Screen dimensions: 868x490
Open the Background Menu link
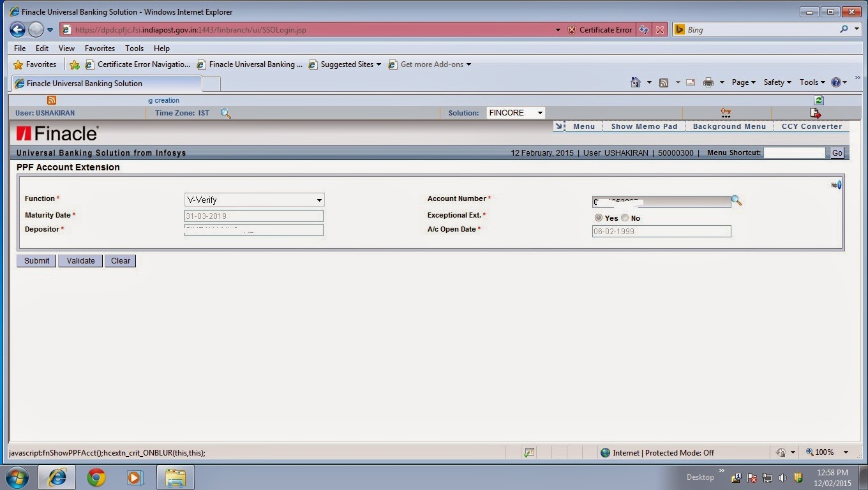(x=729, y=126)
